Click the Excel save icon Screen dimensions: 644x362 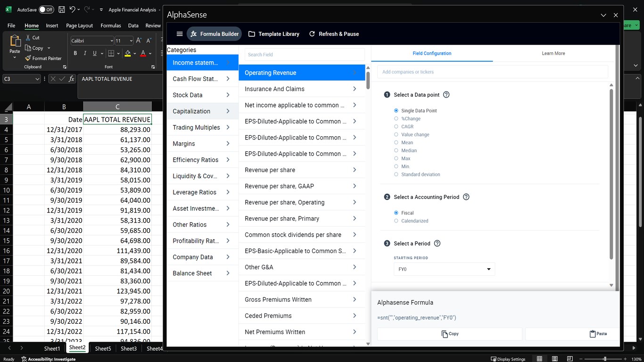pyautogui.click(x=62, y=9)
